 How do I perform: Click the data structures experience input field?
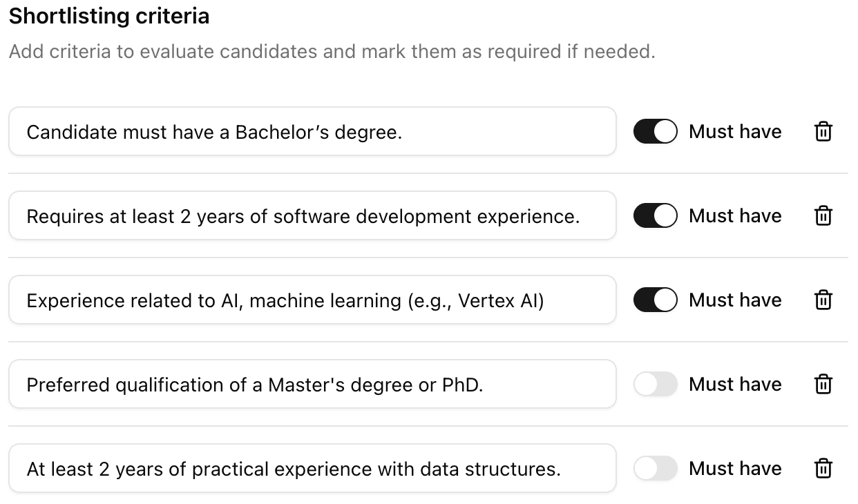coord(311,468)
